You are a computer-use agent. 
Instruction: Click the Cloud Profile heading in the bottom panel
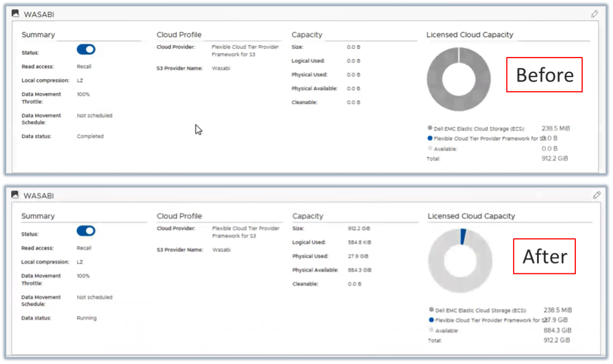[179, 216]
